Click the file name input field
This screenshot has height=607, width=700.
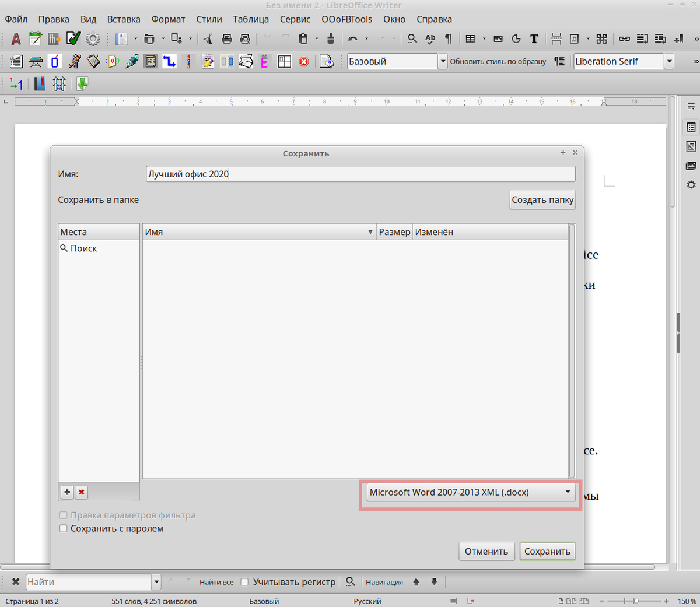point(360,174)
